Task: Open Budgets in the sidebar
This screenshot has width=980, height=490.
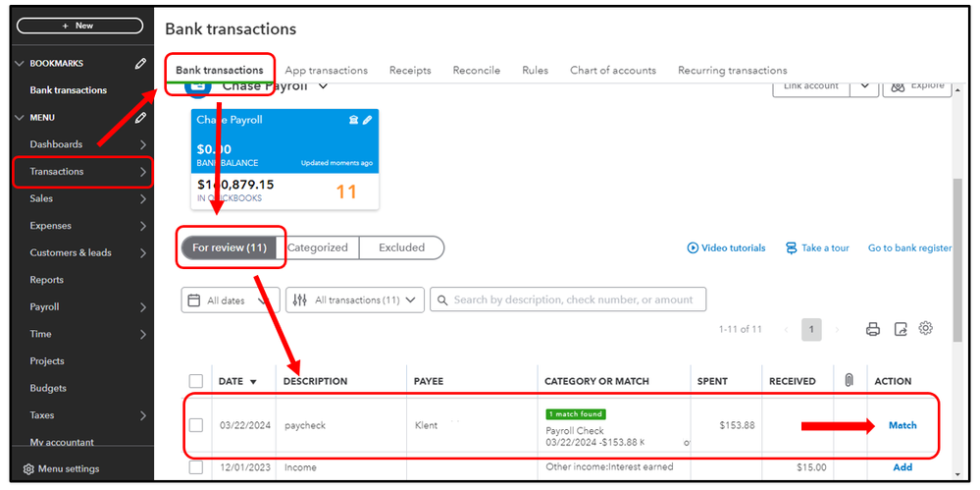Action: click(x=48, y=388)
